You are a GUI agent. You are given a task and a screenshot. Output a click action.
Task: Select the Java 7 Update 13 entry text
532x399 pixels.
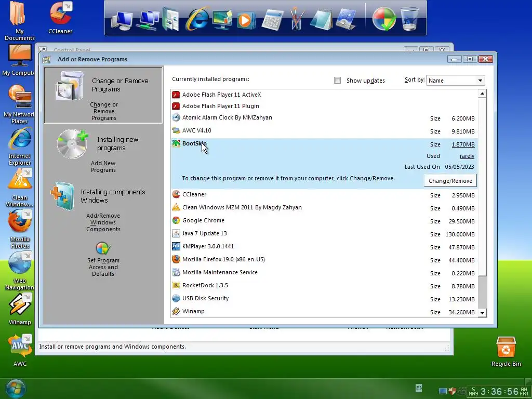[205, 233]
